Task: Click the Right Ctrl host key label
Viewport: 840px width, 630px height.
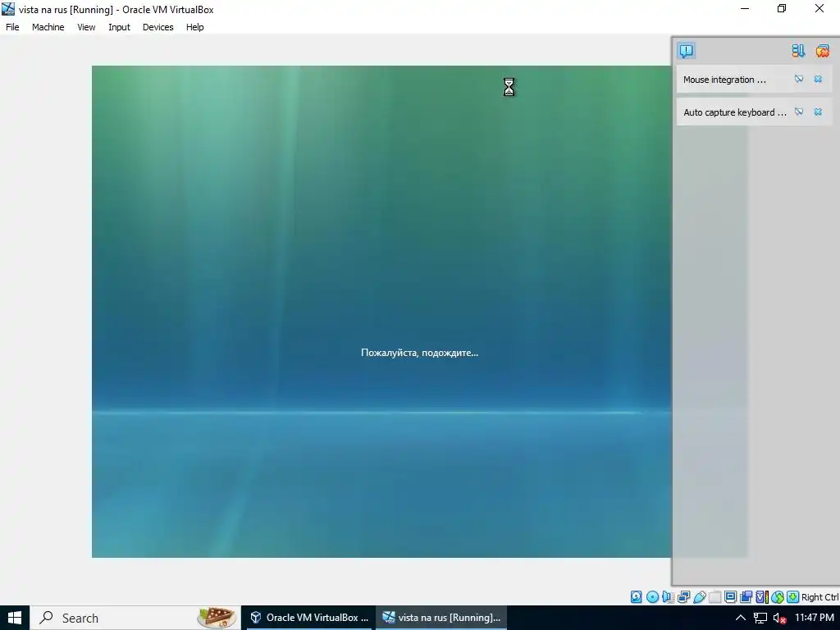Action: 819,597
